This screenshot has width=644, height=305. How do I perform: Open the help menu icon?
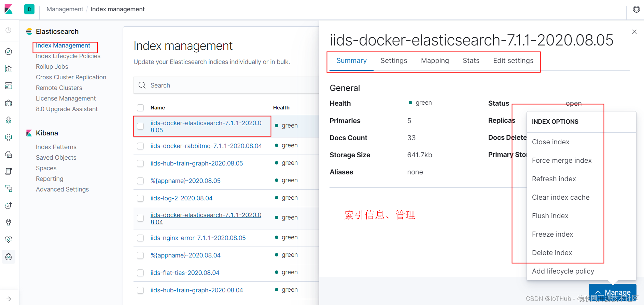636,9
